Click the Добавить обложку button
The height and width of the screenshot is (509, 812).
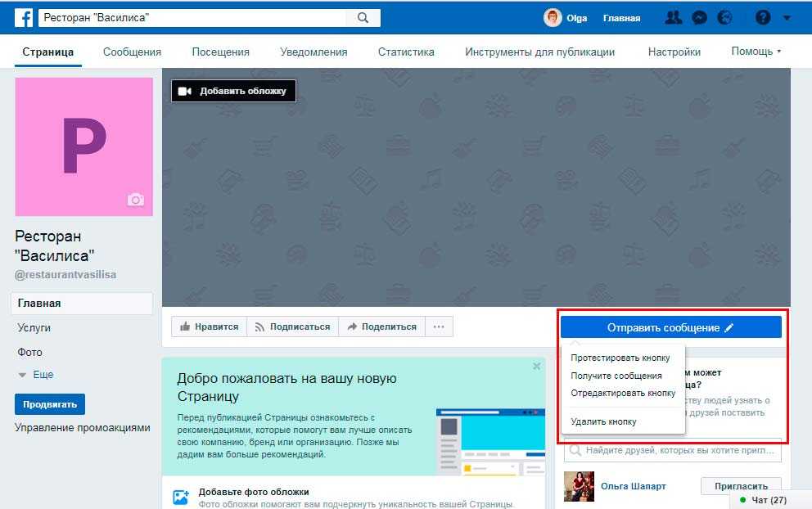233,91
